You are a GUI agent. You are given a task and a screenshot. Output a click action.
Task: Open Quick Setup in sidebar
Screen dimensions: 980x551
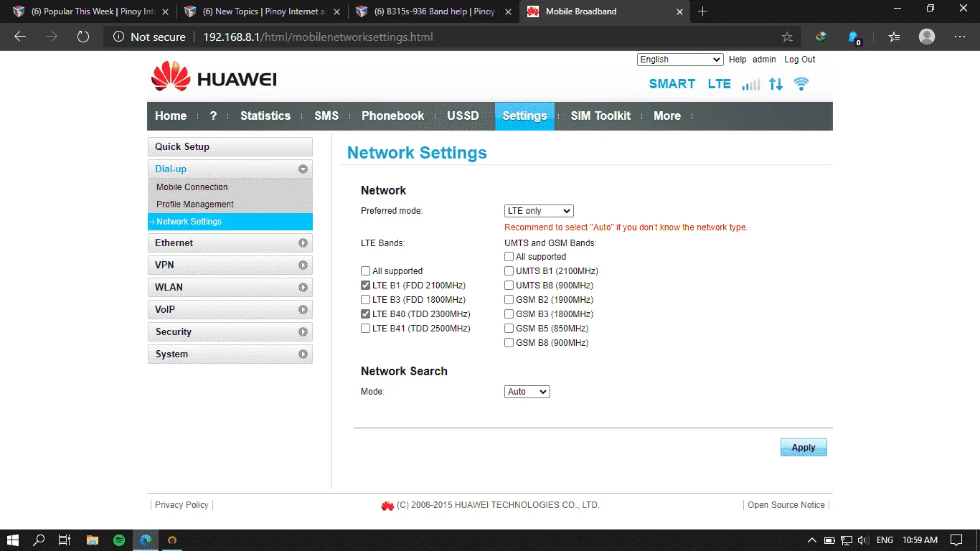[x=230, y=147]
